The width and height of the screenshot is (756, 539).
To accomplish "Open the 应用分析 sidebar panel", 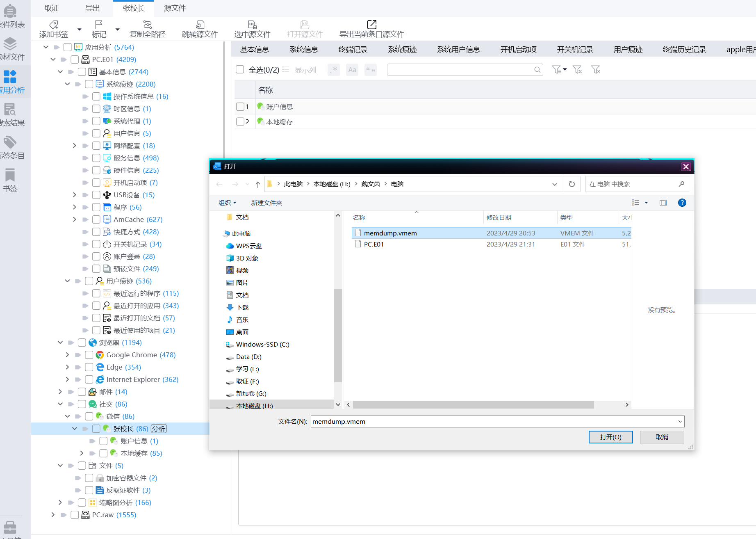I will pyautogui.click(x=10, y=82).
